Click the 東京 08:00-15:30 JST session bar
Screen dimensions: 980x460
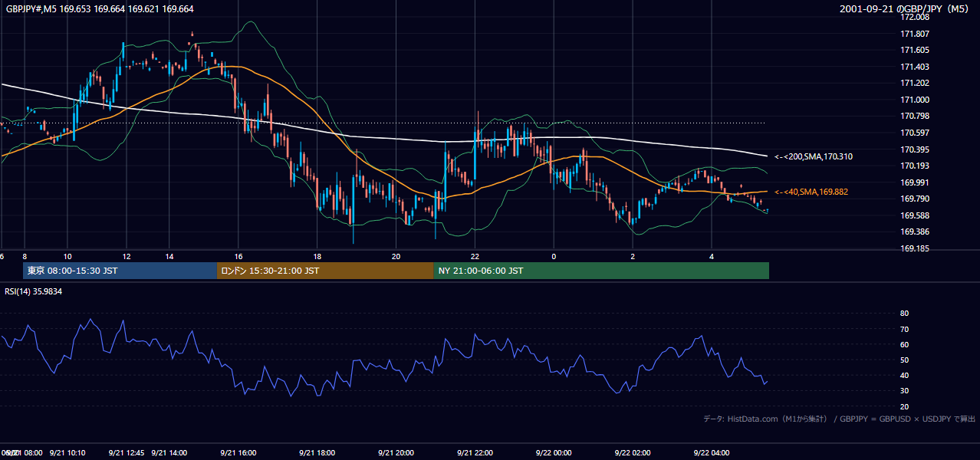[x=120, y=271]
